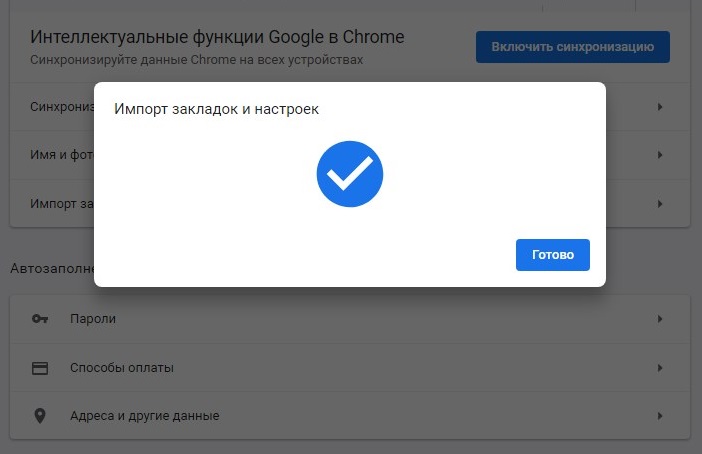Expand the Пароли row arrow
This screenshot has width=702, height=454.
coord(660,319)
